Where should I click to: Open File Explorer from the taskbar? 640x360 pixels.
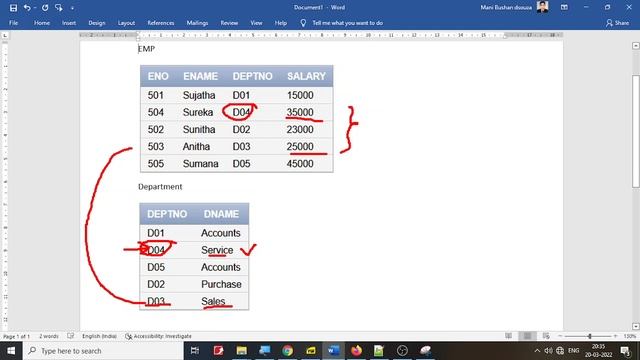coord(242,351)
